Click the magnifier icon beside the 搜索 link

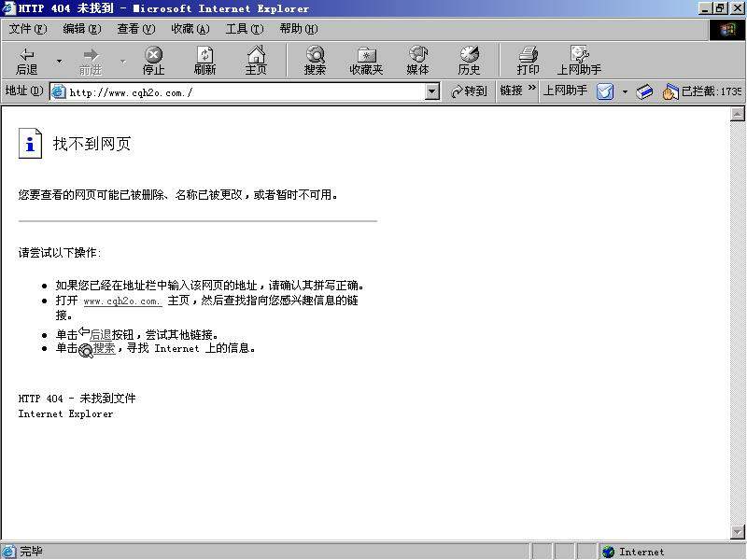click(x=85, y=351)
